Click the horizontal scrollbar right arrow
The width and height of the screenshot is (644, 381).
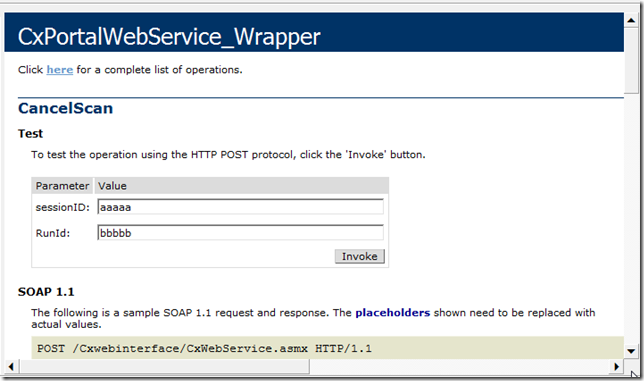616,366
